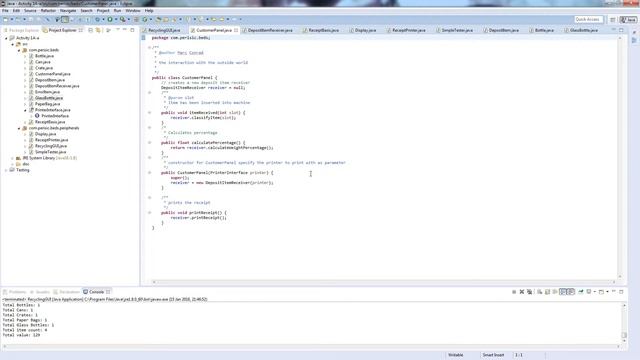Collapse the PrinterInterface.java node
The height and width of the screenshot is (360, 640).
25,110
